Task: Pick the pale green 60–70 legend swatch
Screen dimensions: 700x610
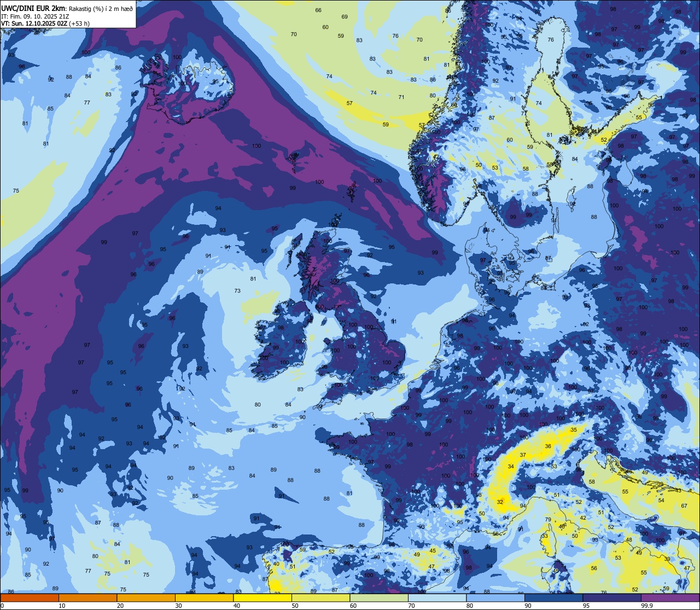Action: (x=379, y=597)
